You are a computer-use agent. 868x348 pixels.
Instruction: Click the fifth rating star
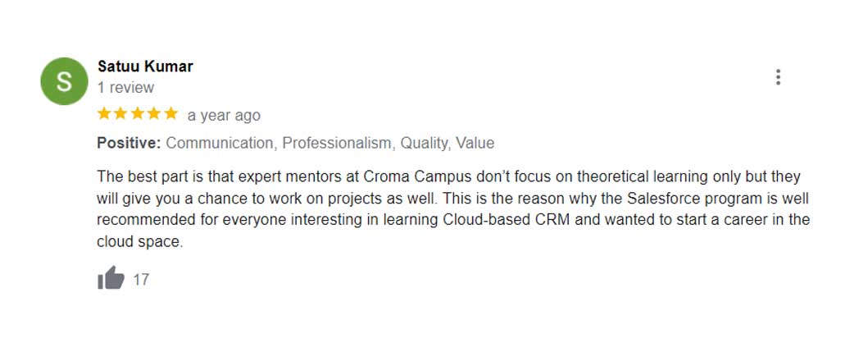[x=170, y=114]
